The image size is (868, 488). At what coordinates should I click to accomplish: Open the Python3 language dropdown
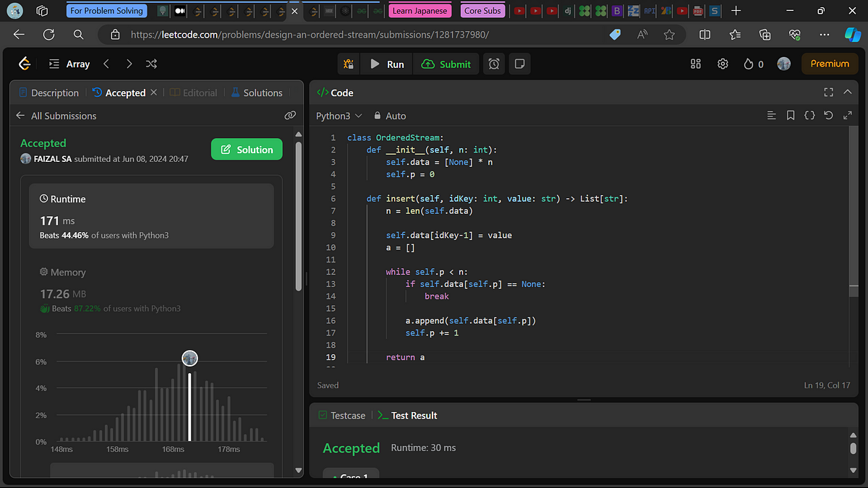339,116
